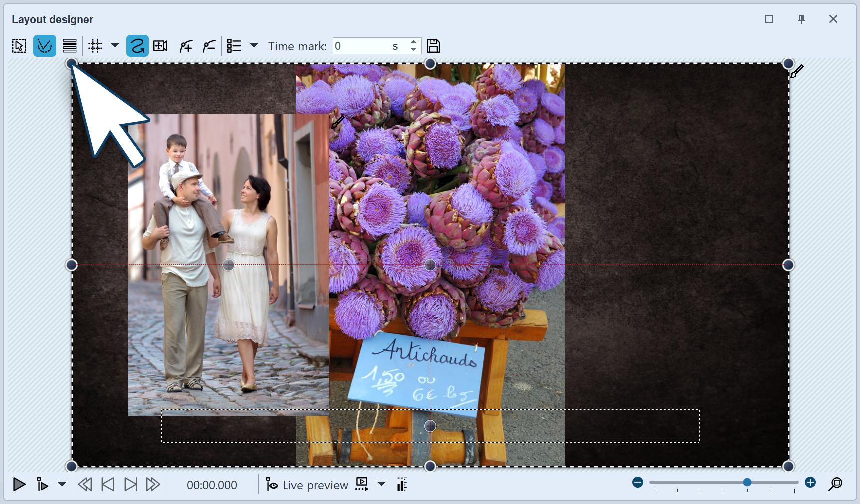Screen dimensions: 860x504
Task: Remove a motion path point
Action: (208, 45)
